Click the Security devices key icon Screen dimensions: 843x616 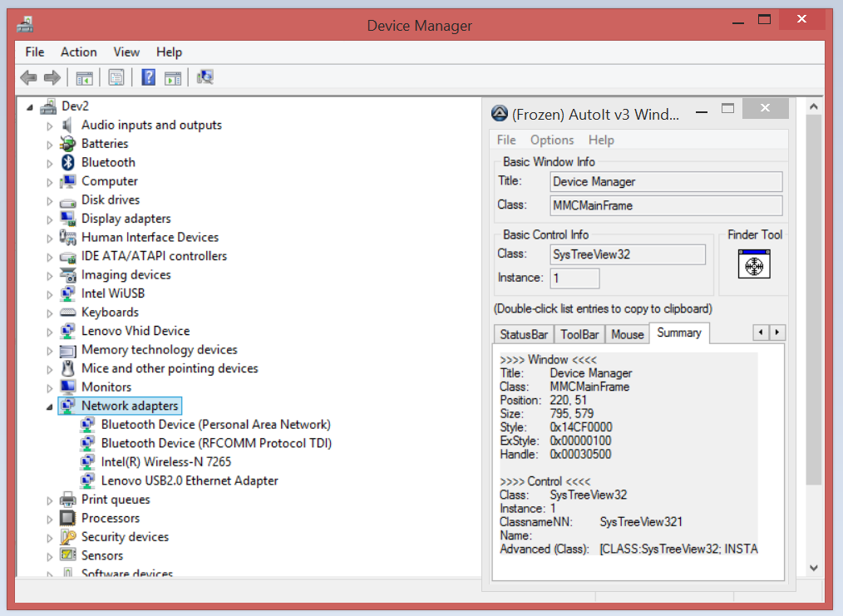click(x=67, y=537)
